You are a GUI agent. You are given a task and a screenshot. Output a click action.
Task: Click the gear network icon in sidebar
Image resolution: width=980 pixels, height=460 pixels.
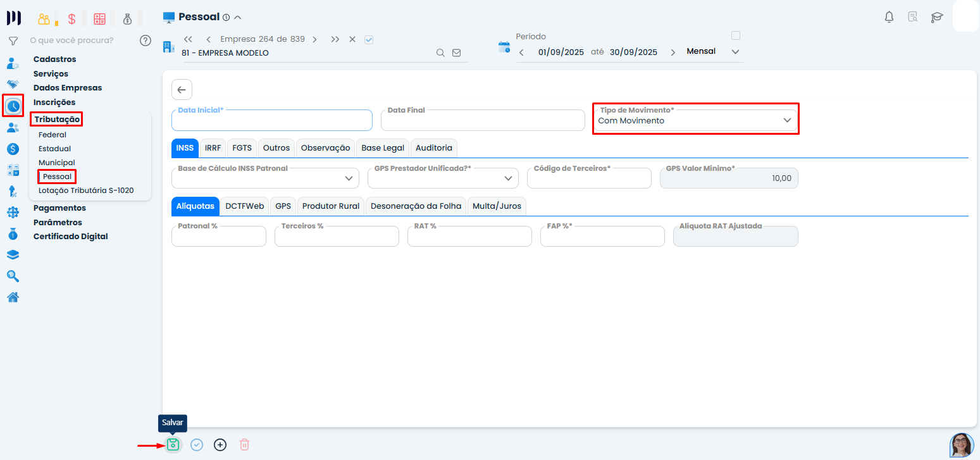point(13,213)
